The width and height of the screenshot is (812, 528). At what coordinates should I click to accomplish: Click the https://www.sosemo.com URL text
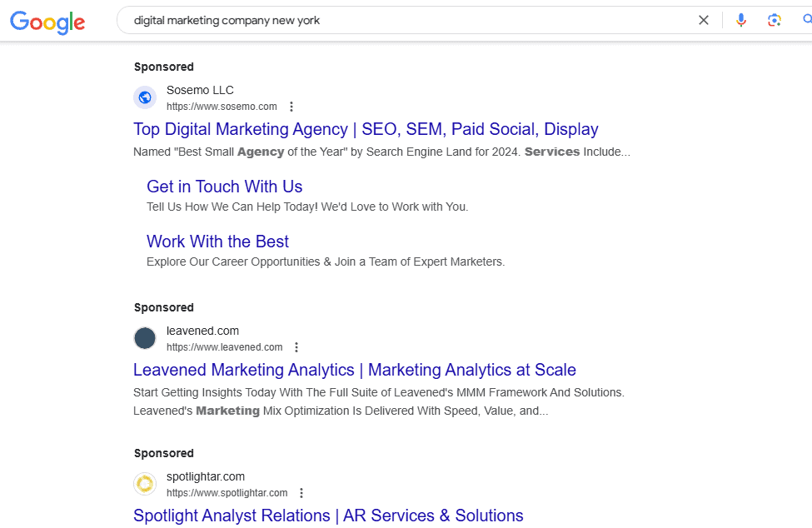click(222, 107)
